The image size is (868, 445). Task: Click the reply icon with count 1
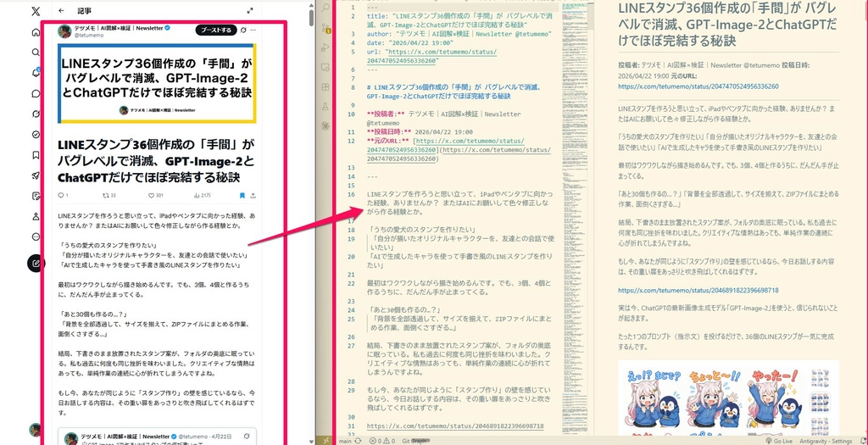pos(63,196)
